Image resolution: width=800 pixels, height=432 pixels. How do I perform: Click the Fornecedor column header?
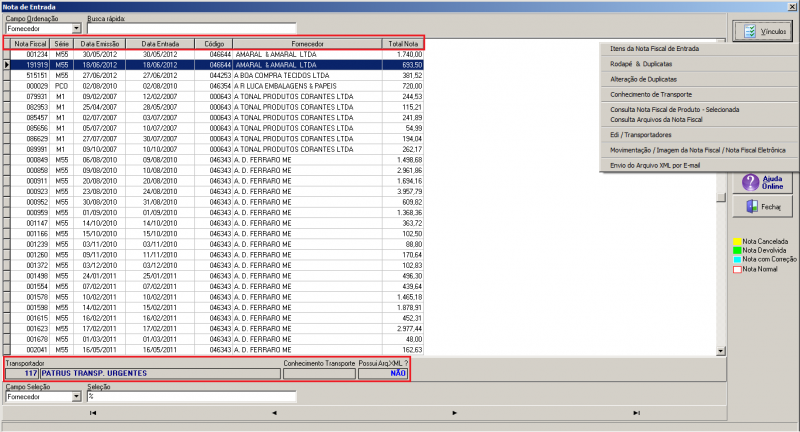[x=307, y=44]
